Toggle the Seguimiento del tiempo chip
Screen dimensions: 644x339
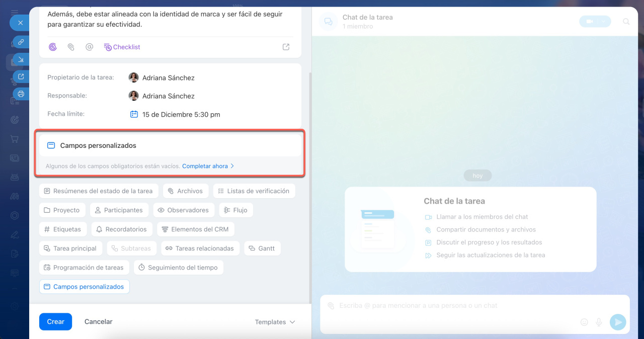(x=178, y=268)
